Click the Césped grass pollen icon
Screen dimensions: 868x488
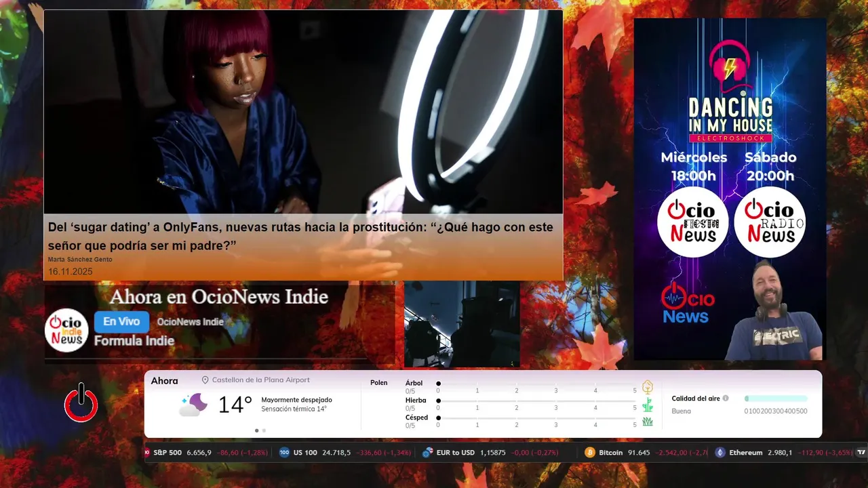tap(648, 422)
